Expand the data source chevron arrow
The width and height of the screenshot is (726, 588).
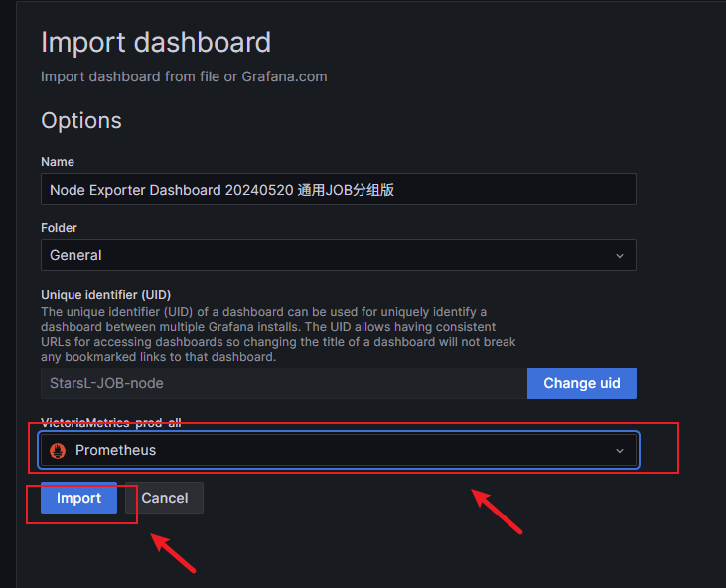(x=620, y=451)
